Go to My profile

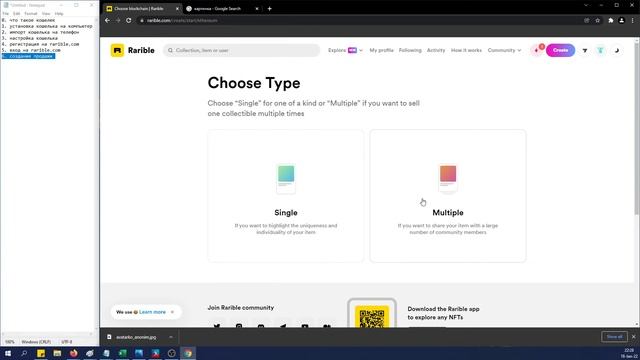[x=381, y=50]
